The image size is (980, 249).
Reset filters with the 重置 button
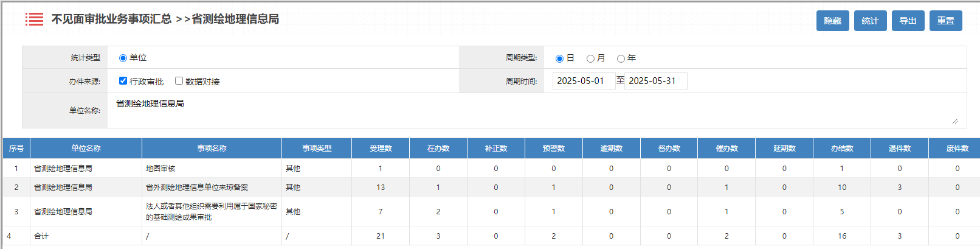click(x=945, y=21)
